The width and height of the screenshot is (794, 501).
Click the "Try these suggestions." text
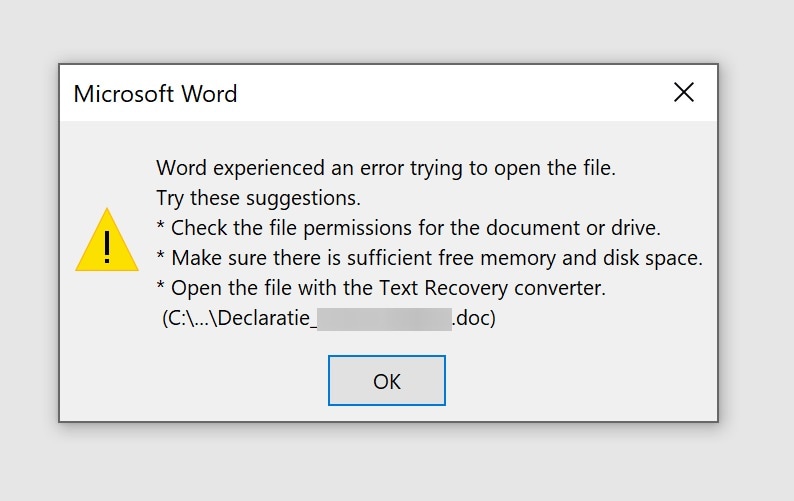pos(258,197)
